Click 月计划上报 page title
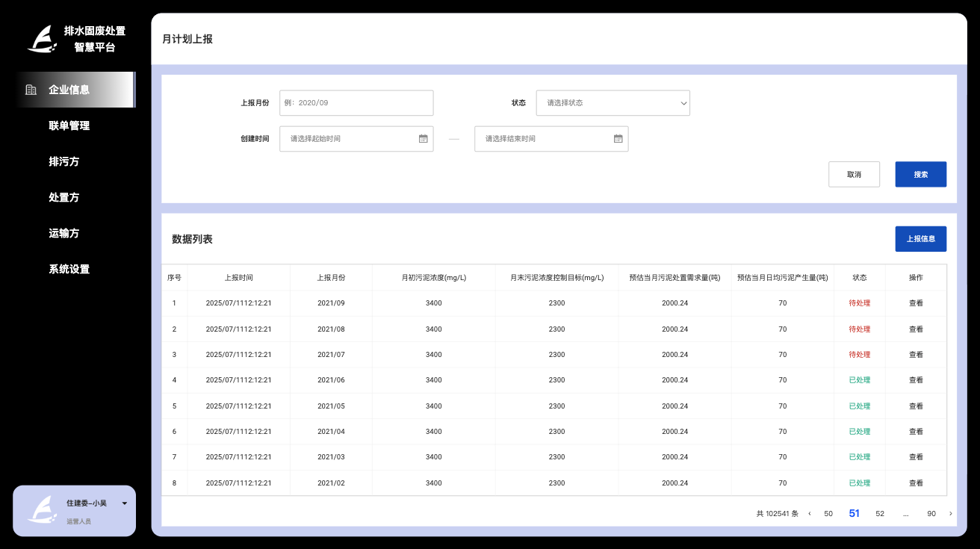 [187, 39]
